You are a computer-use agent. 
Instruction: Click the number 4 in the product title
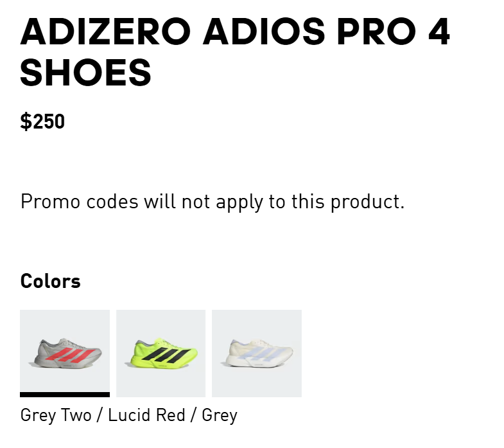(x=439, y=32)
